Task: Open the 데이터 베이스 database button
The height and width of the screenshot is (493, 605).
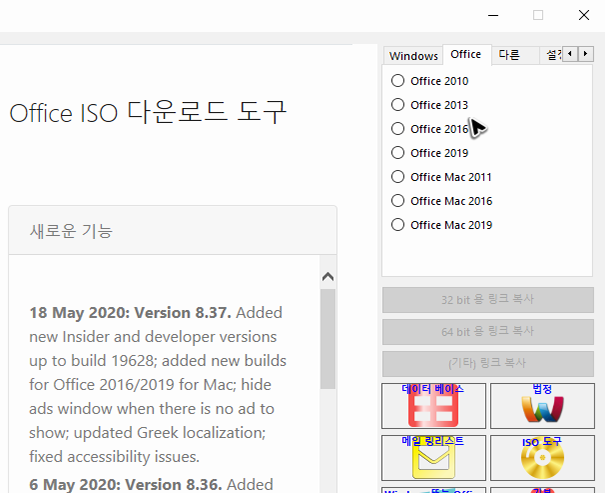Action: coord(433,406)
